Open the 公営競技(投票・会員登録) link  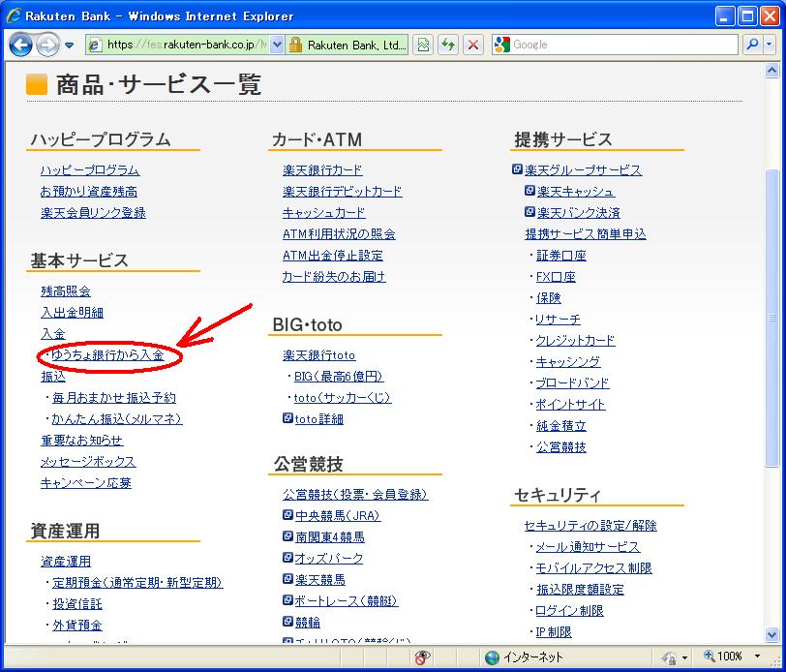(x=355, y=495)
